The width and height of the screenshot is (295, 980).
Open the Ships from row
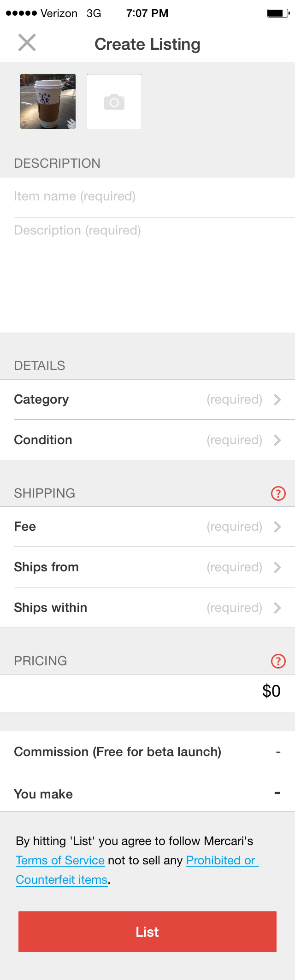pyautogui.click(x=147, y=567)
